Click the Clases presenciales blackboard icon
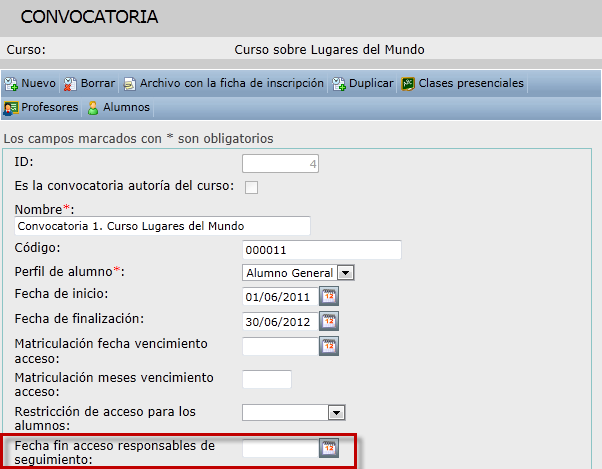The image size is (602, 469). 408,84
